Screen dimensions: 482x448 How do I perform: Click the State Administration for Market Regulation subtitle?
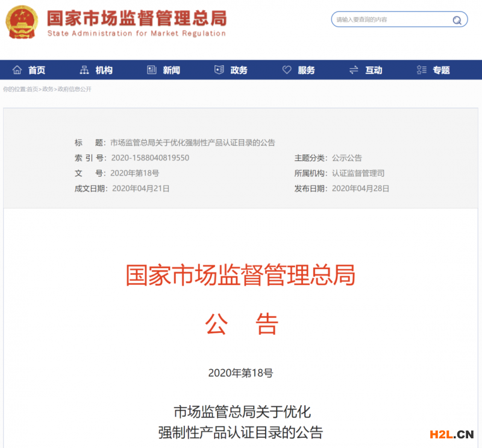137,34
